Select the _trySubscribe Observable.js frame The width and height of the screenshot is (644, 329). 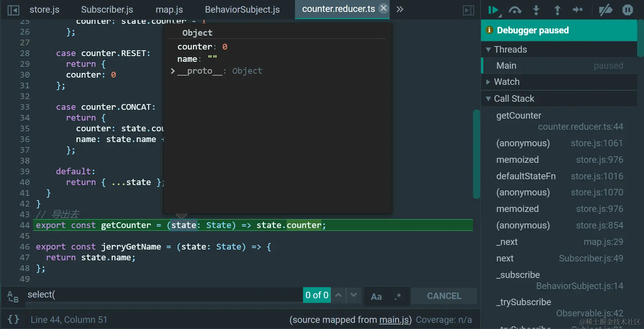click(559, 308)
